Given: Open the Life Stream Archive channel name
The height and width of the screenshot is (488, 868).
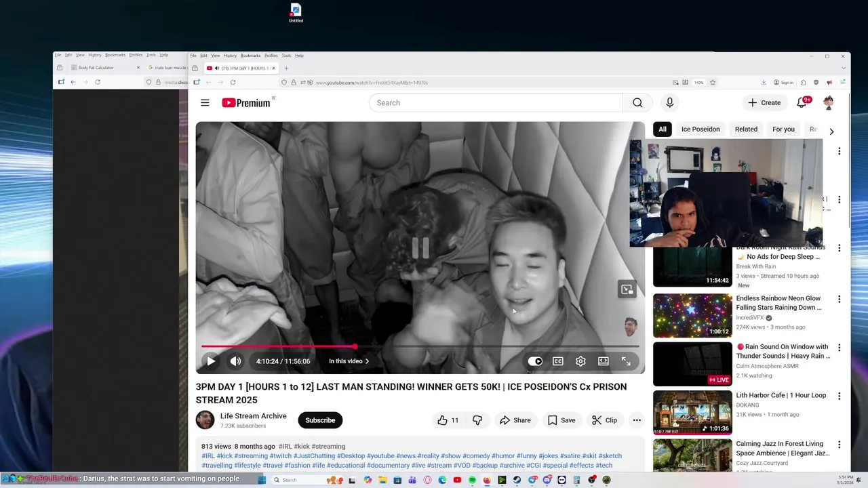Looking at the screenshot, I should tap(254, 416).
